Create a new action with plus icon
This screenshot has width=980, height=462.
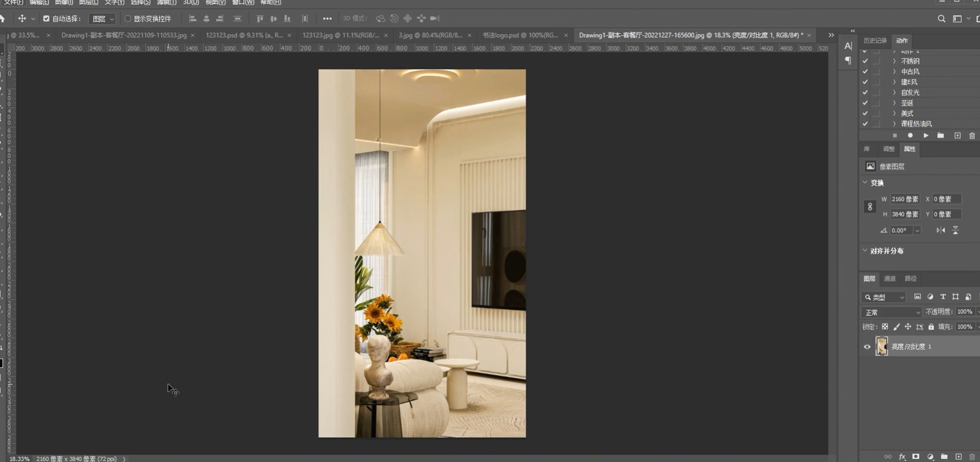pos(957,136)
